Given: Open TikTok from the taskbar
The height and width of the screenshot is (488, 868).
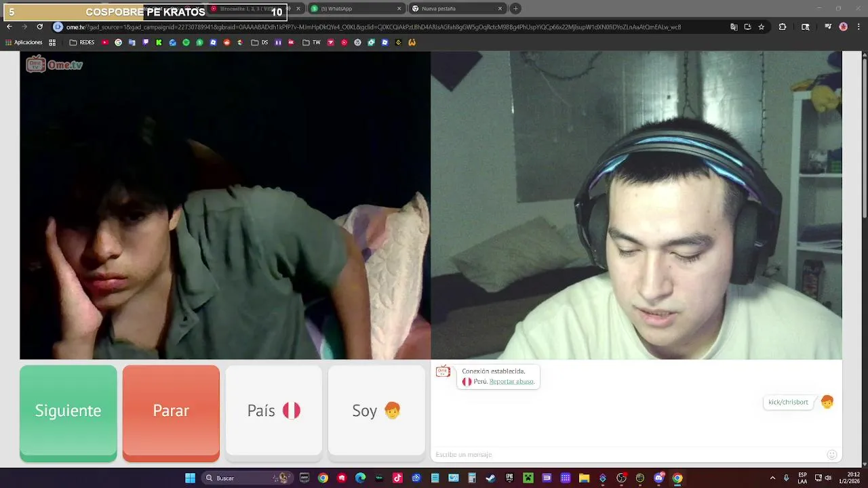Looking at the screenshot, I should click(397, 478).
